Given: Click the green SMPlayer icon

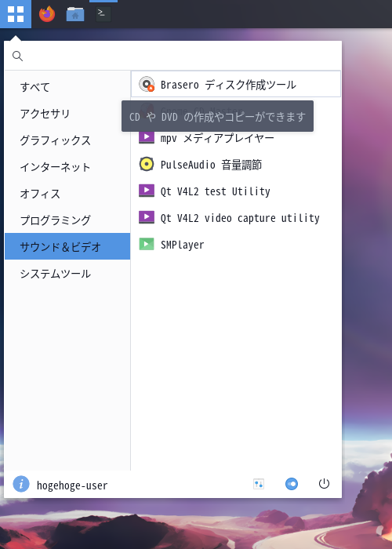Looking at the screenshot, I should click(x=147, y=244).
